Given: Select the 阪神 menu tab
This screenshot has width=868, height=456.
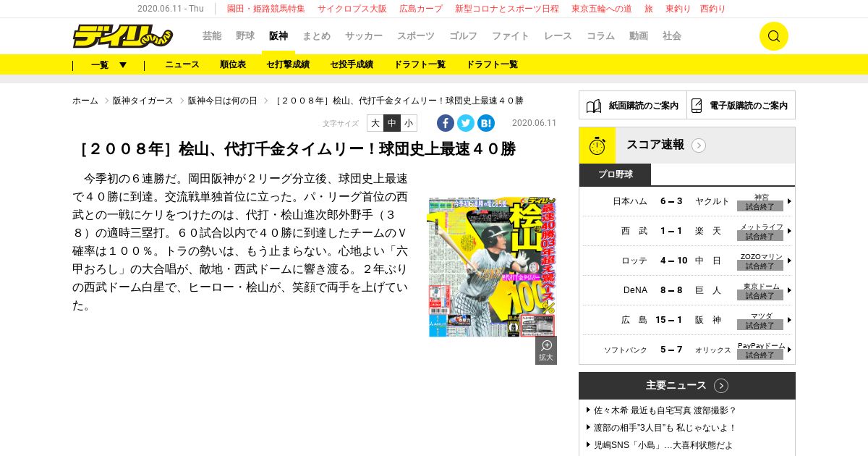Looking at the screenshot, I should pyautogui.click(x=278, y=36).
